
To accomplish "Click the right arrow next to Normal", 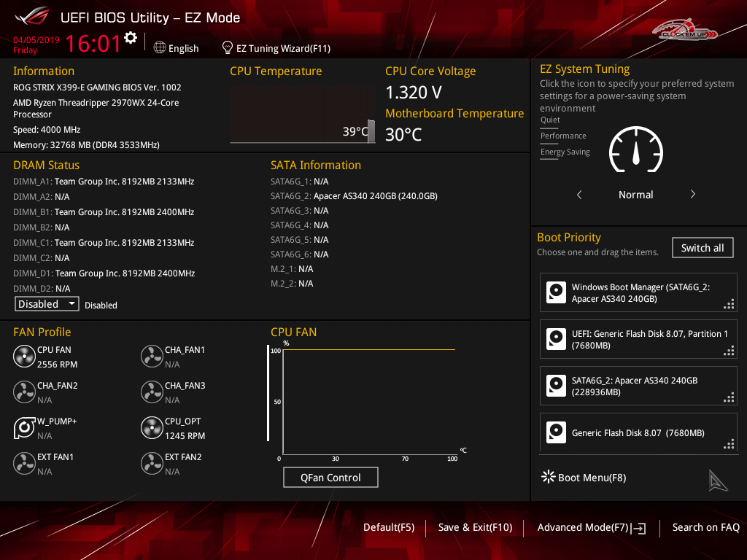I will 692,195.
